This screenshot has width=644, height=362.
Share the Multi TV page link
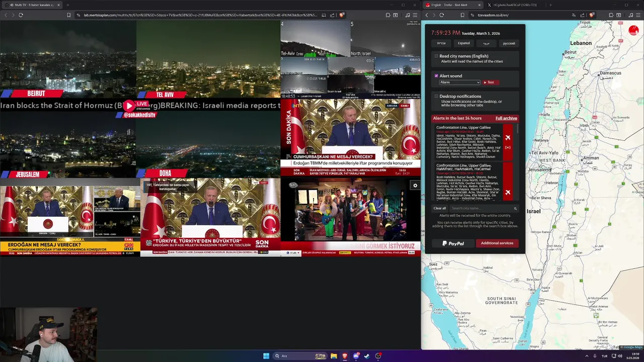tap(333, 15)
